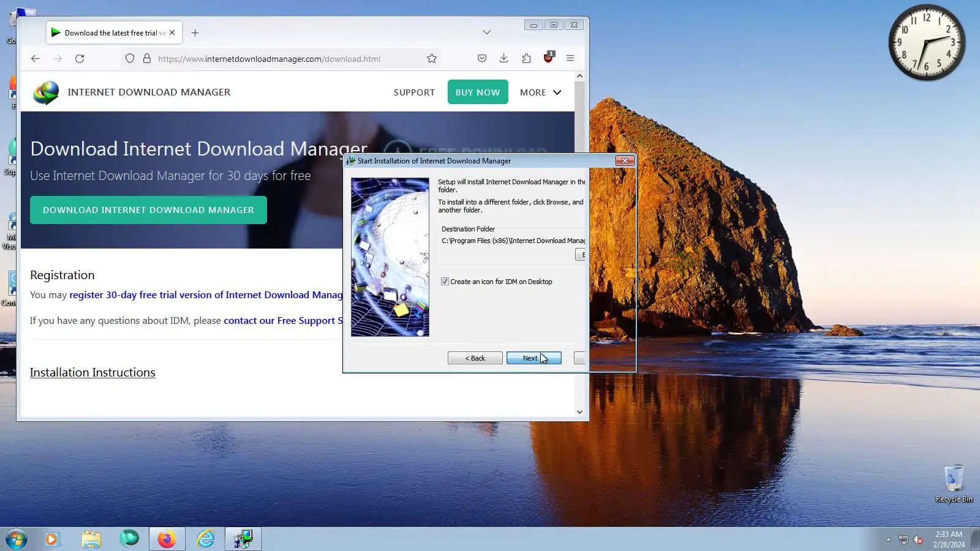
Task: Click the Back button in installer
Action: pyautogui.click(x=475, y=358)
